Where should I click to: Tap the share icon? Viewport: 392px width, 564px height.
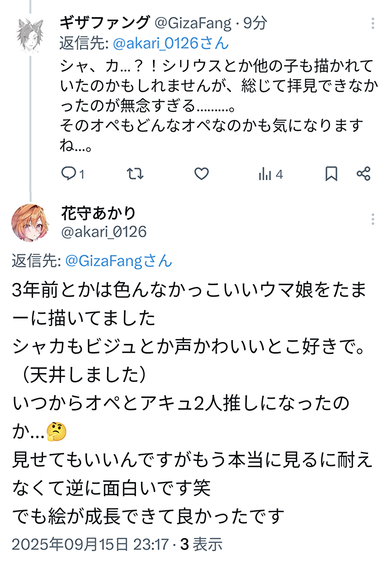[364, 173]
